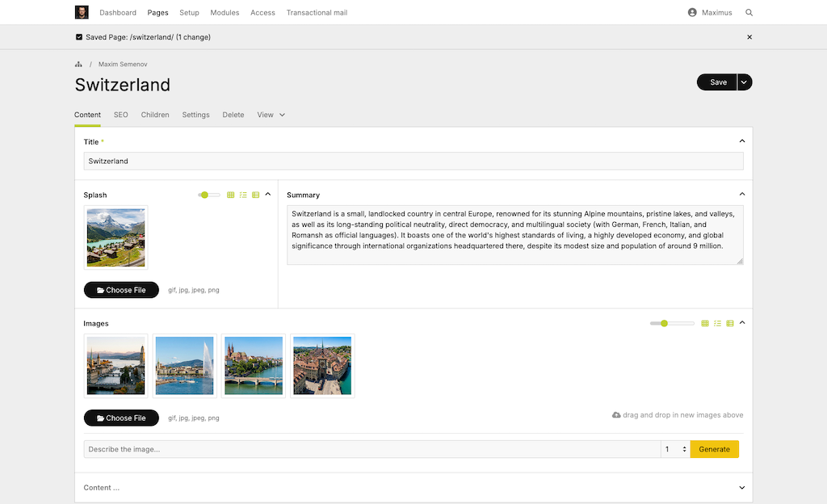This screenshot has width=827, height=504.
Task: Open the Modules menu
Action: 225,13
